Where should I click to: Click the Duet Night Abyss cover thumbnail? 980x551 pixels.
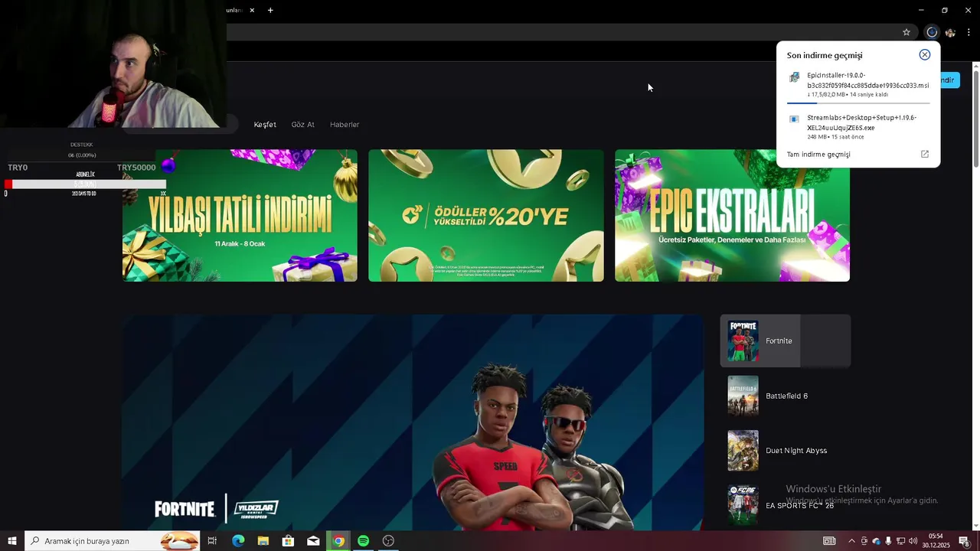743,451
